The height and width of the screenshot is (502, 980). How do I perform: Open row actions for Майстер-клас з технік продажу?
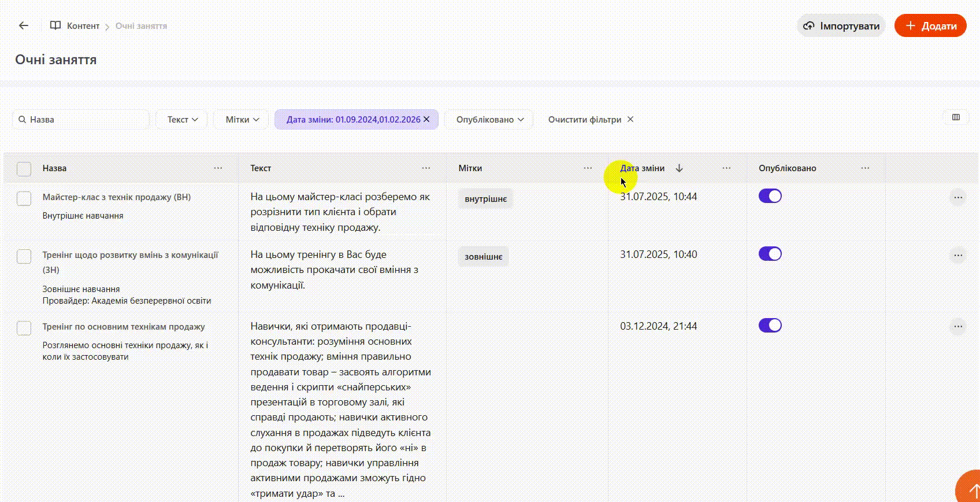[957, 197]
